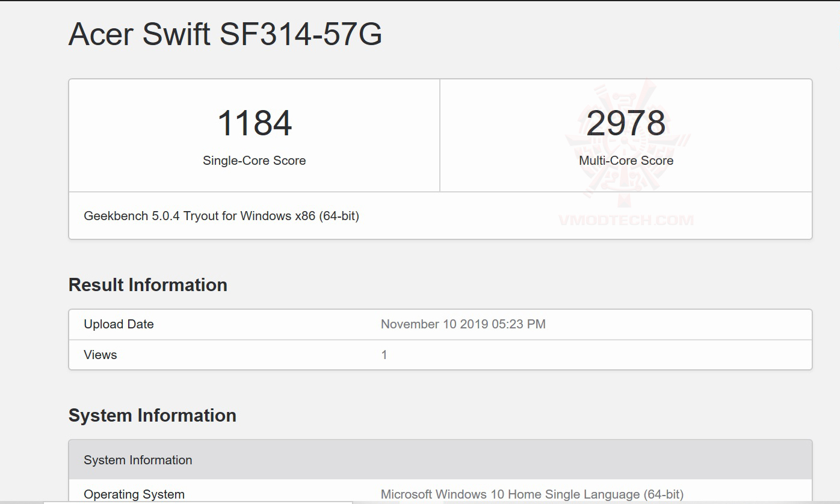This screenshot has height=504, width=840.
Task: Select the Operating System row label
Action: click(x=134, y=494)
